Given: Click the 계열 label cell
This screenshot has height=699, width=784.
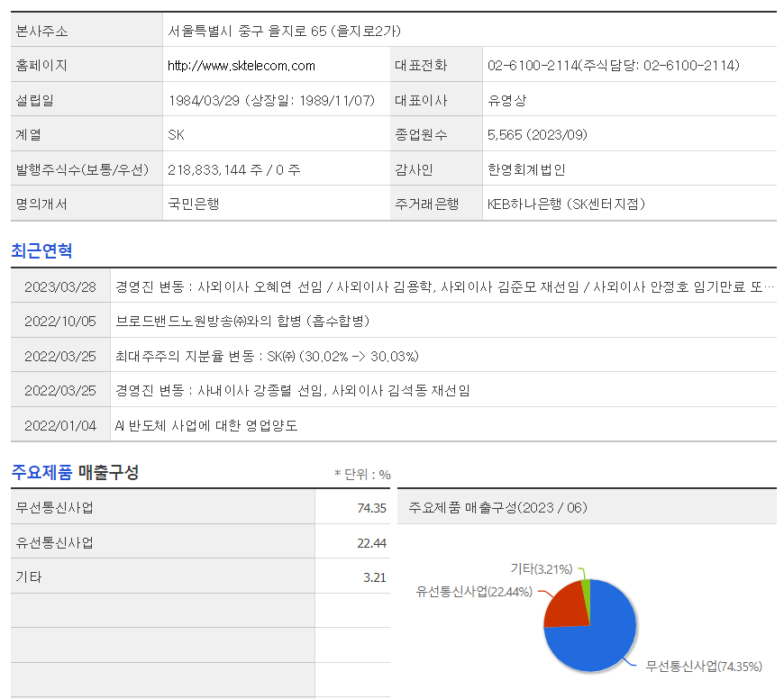Looking at the screenshot, I should click(x=87, y=134).
